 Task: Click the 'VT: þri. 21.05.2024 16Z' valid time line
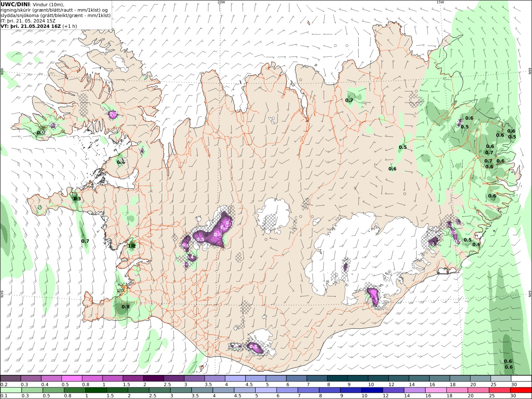coord(31,26)
